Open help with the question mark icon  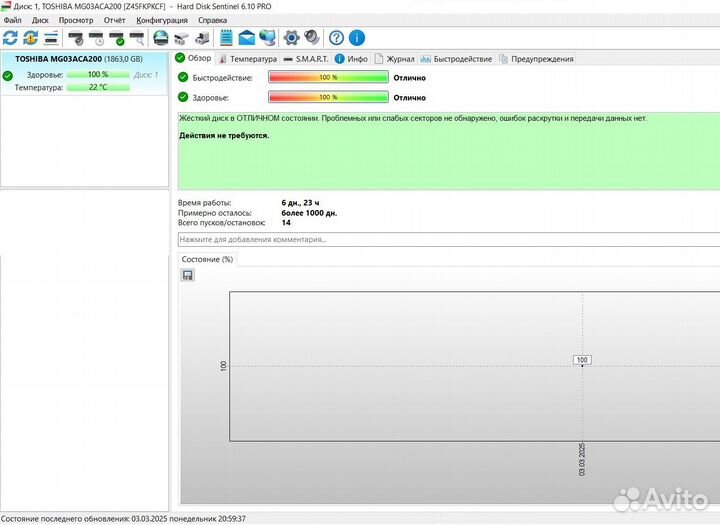[x=337, y=38]
